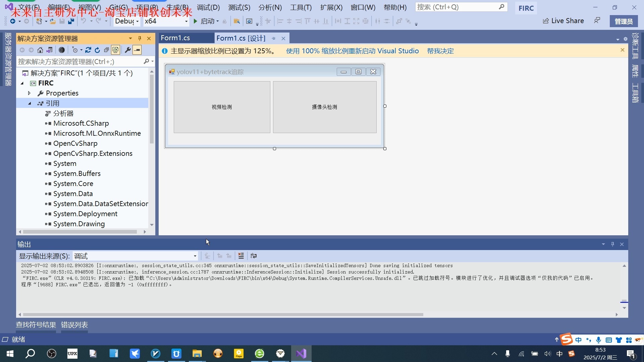The image size is (644, 362).
Task: Toggle pin on the Solution Explorer panel
Action: point(140,38)
